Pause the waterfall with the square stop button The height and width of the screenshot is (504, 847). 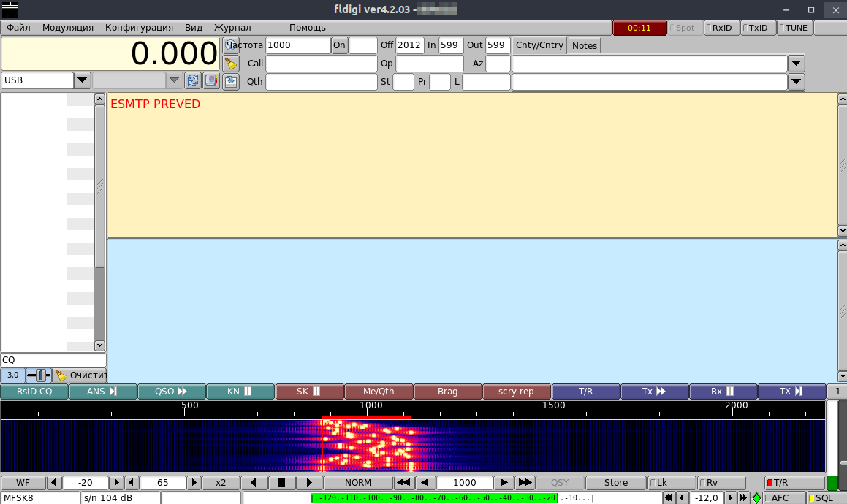(281, 482)
